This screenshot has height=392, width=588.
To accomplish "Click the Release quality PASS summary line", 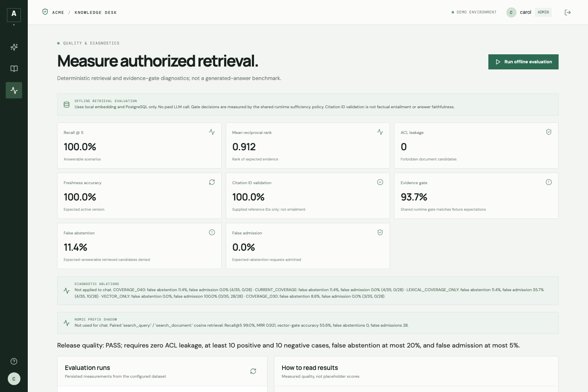I will (288, 345).
